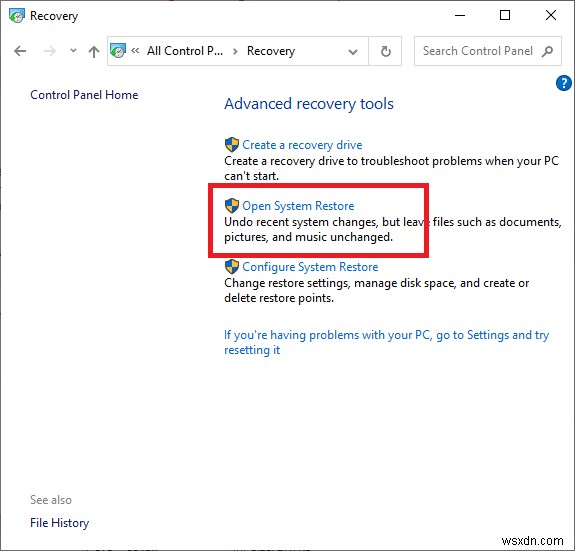Click the Recovery breadcrumb segment
Viewport: 575px width, 551px height.
271,51
